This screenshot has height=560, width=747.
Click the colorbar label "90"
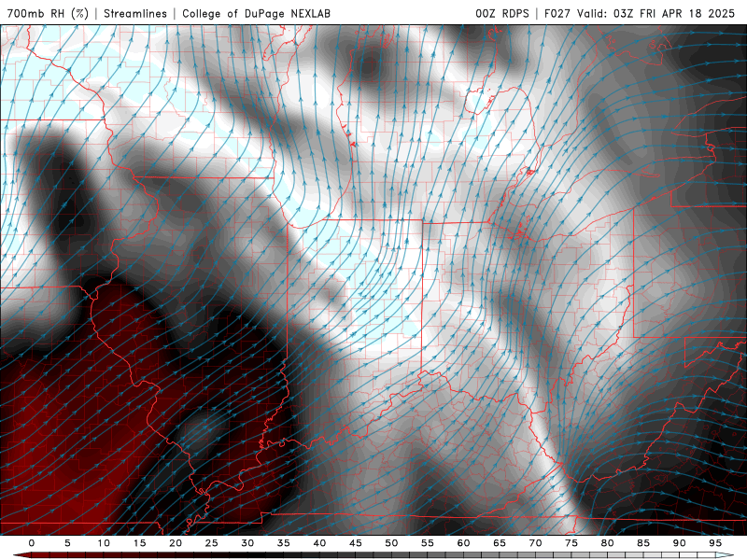[679, 543]
